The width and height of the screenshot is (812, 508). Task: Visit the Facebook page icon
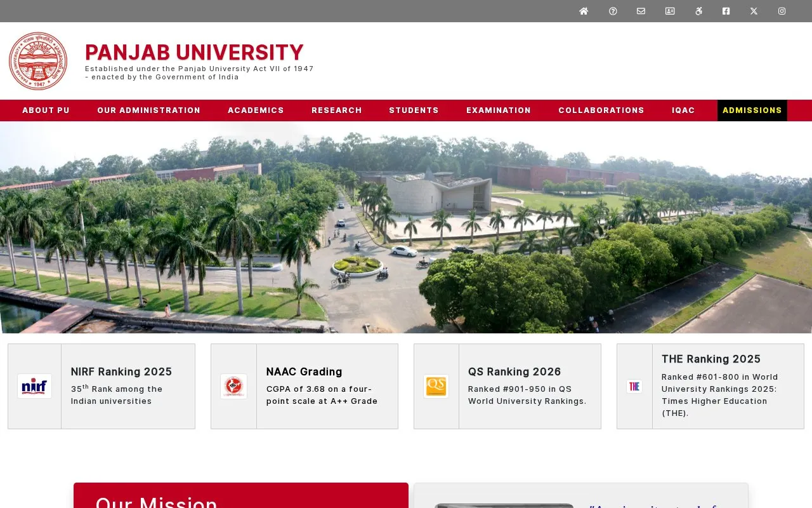pyautogui.click(x=726, y=11)
